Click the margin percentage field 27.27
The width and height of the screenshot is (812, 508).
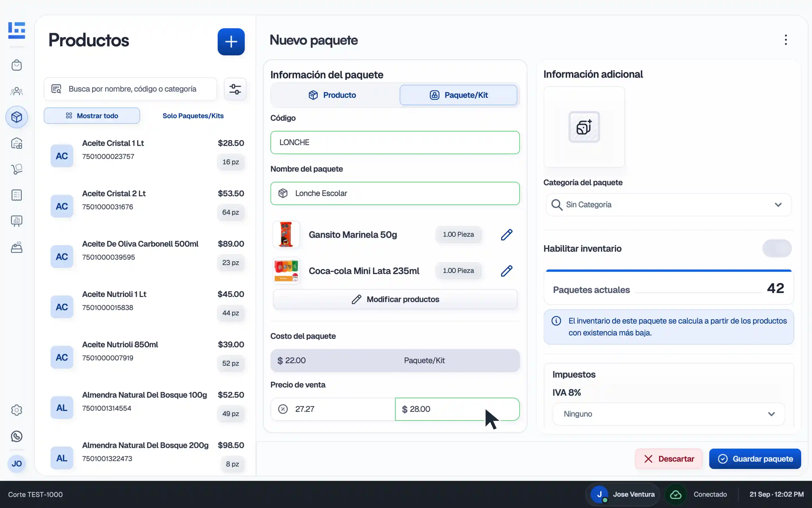(333, 409)
